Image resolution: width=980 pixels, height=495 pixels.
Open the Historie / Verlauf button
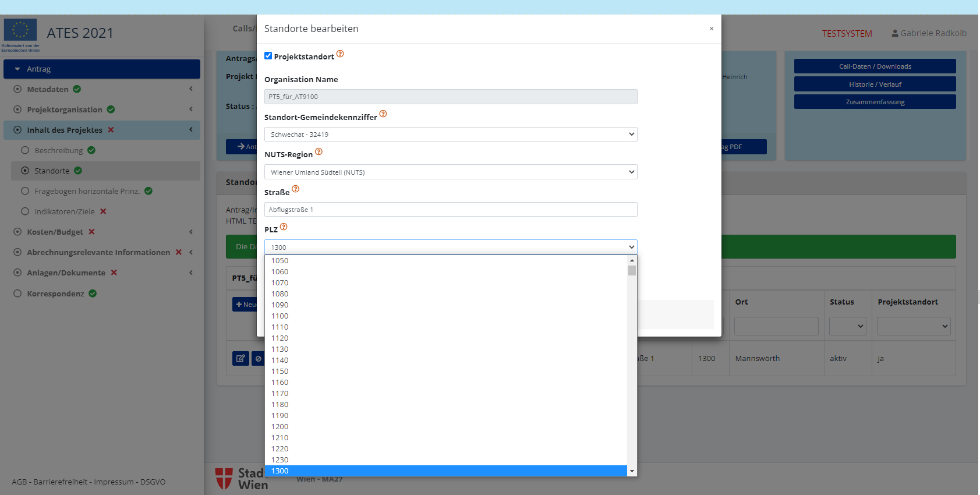875,84
